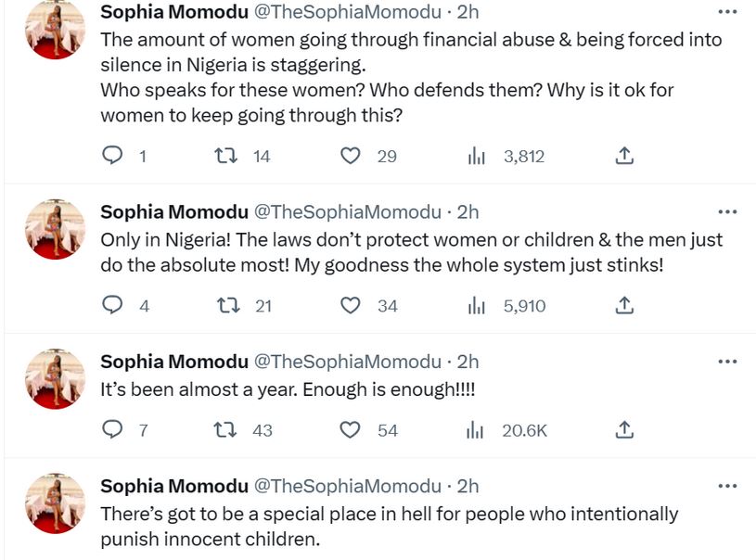Viewport: 756px width, 560px height.
Task: Open profile picture on "special place in hell" tweet
Action: 55,503
